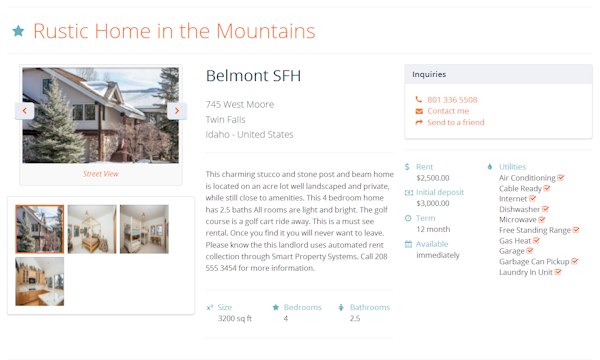Click the Rustic Home in the Mountains title
Viewport: 600px width, 360px height.
pyautogui.click(x=174, y=31)
